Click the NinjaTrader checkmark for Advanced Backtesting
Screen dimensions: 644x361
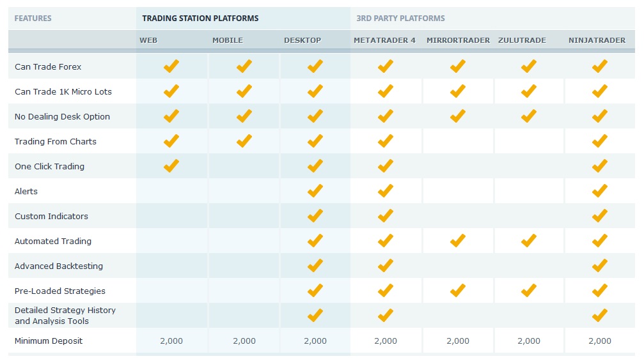pyautogui.click(x=600, y=265)
